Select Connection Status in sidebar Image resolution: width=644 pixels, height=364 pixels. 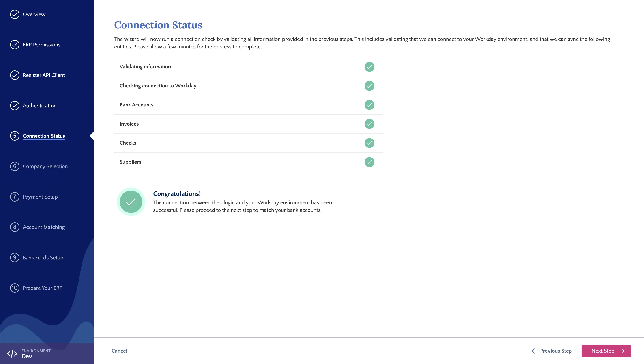click(x=44, y=136)
